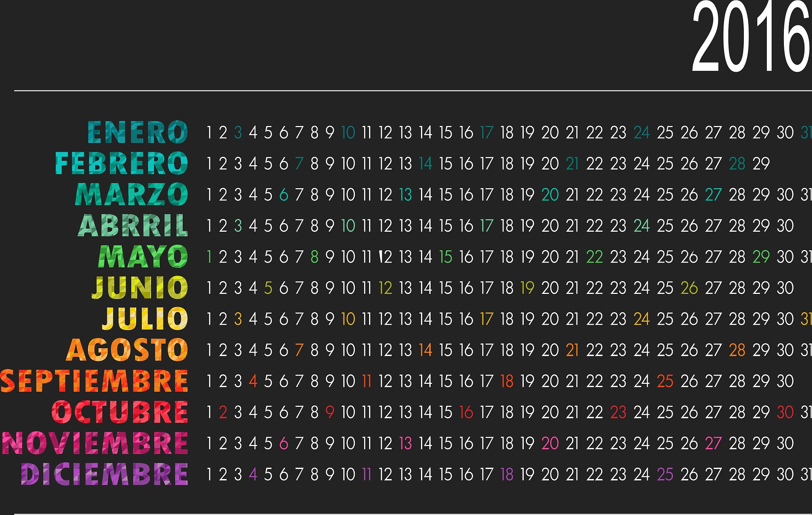This screenshot has height=515, width=812.
Task: Click day 30 in ENERO row
Action: [785, 133]
